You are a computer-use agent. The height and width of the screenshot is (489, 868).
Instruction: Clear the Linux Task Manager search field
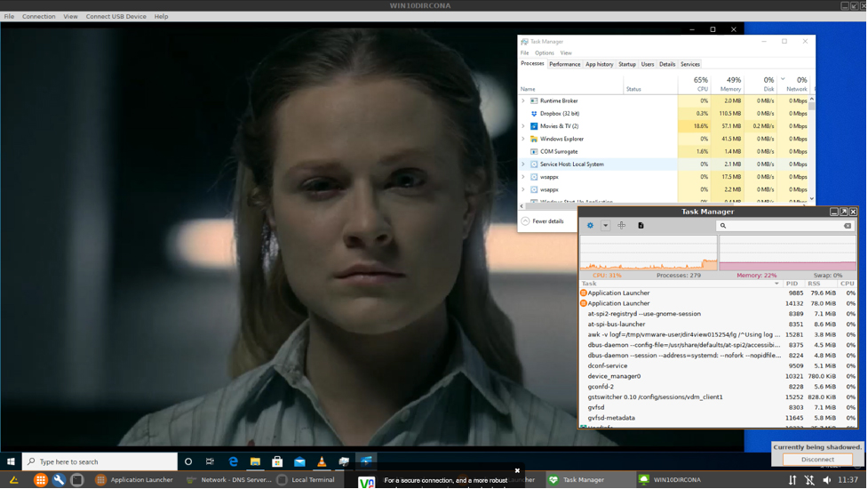click(x=848, y=226)
